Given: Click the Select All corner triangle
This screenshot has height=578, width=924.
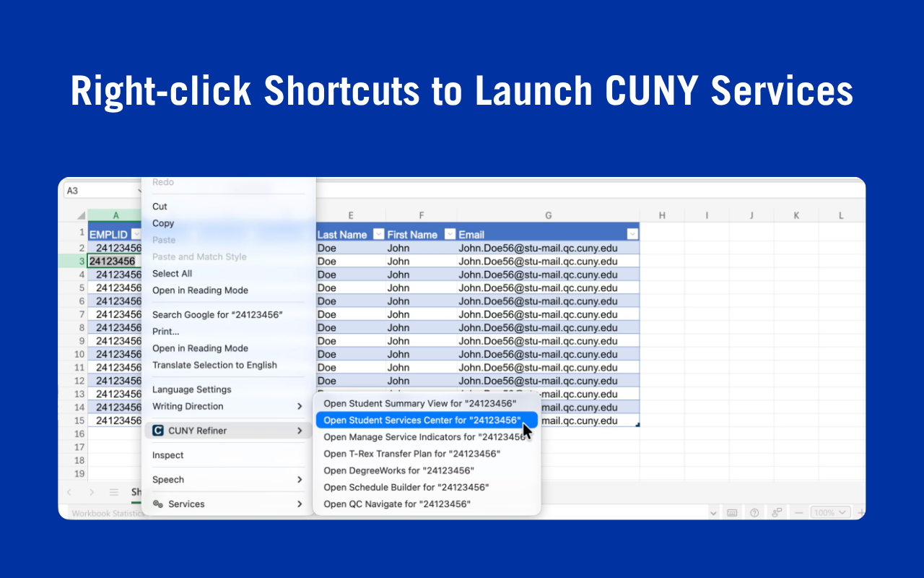Looking at the screenshot, I should coord(82,215).
